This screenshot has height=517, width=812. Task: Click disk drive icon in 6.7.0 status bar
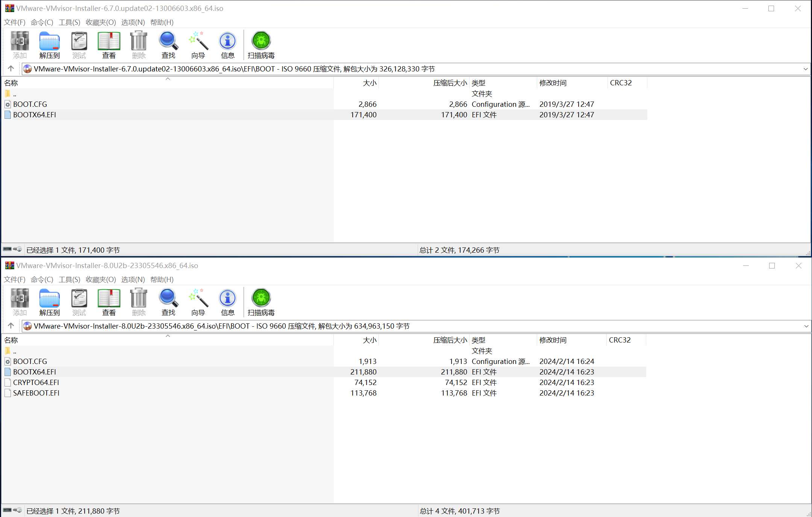coord(7,249)
